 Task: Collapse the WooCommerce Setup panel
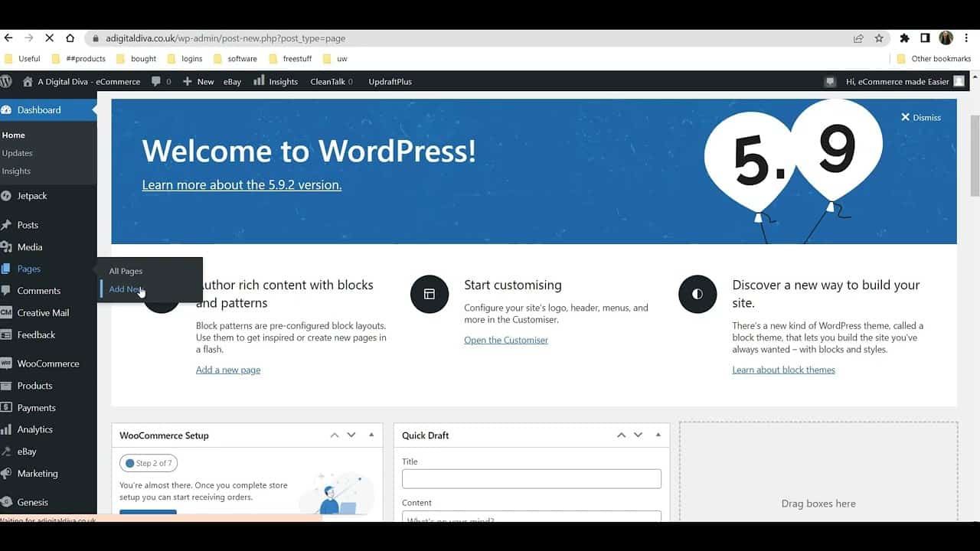point(371,435)
